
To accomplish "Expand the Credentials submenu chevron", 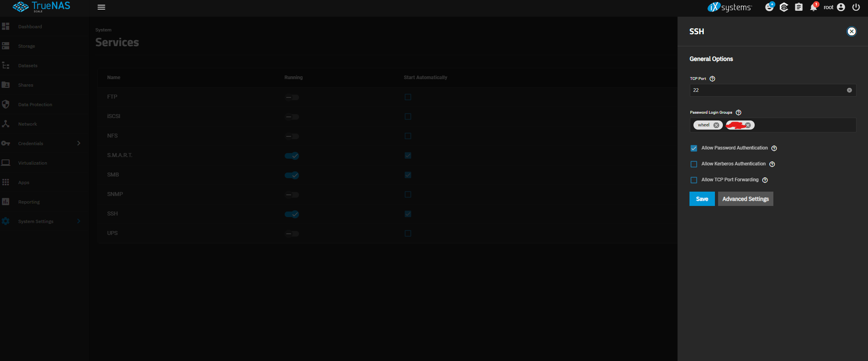I will [79, 143].
